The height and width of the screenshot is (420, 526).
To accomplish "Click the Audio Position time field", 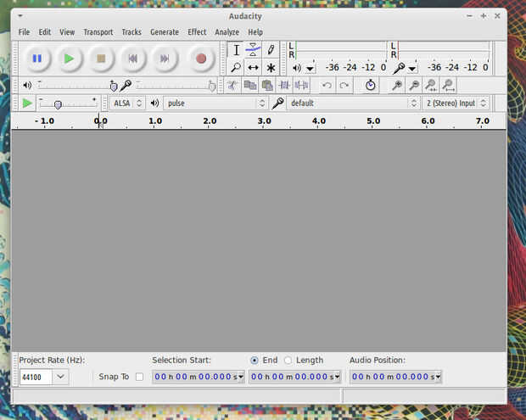I will coord(395,377).
